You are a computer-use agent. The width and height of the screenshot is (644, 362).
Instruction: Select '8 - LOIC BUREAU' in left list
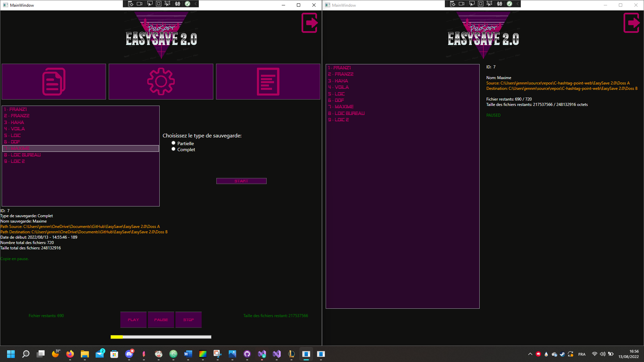[x=22, y=155]
